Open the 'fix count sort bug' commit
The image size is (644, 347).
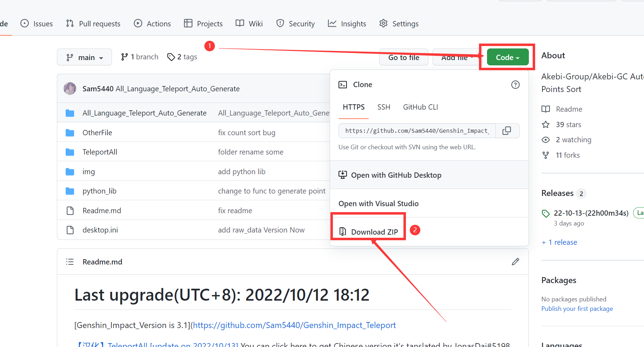247,133
